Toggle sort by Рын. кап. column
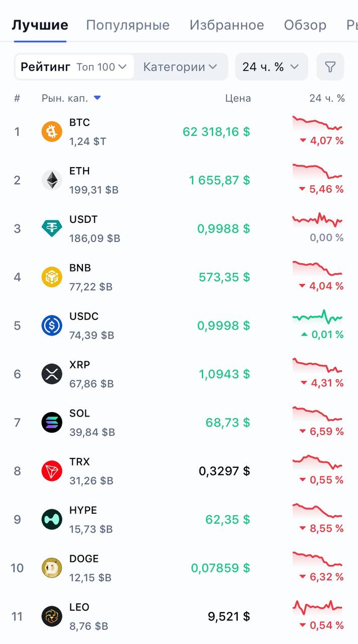The width and height of the screenshot is (358, 644). tap(71, 98)
